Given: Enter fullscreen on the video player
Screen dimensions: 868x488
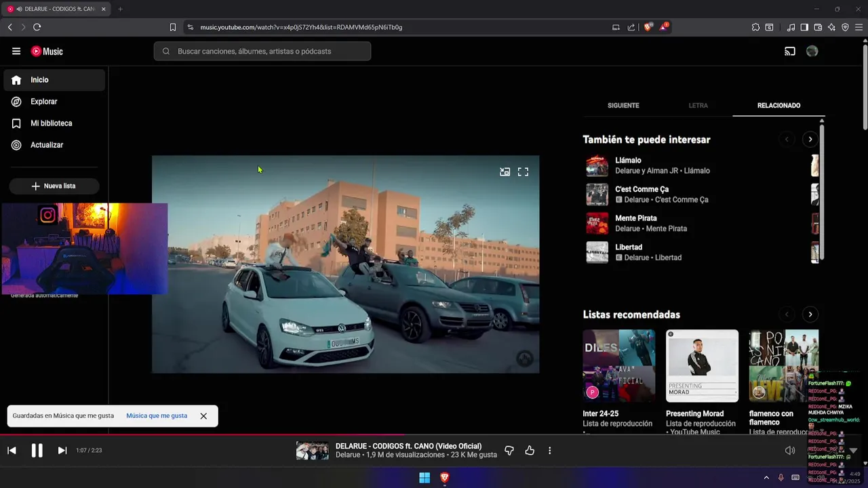Looking at the screenshot, I should point(523,172).
